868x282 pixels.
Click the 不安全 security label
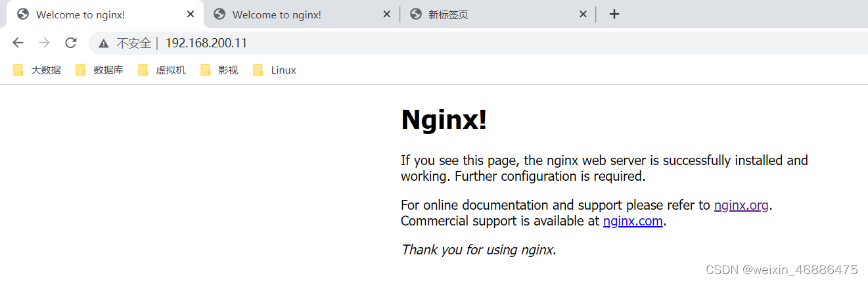(x=134, y=43)
